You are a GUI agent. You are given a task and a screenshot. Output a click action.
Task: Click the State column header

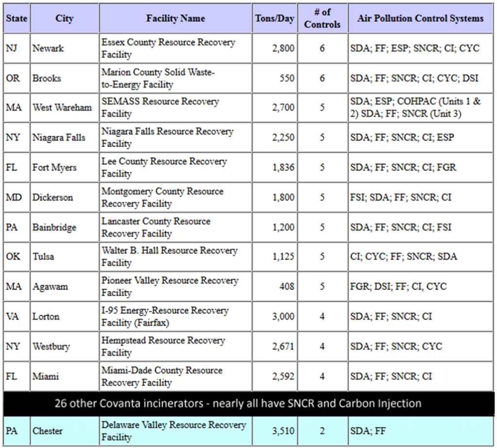[x=16, y=18]
